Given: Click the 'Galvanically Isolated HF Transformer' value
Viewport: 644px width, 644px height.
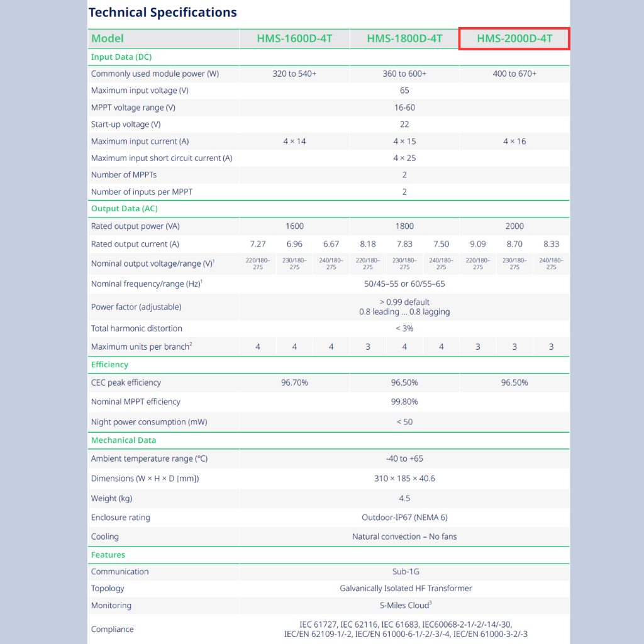Looking at the screenshot, I should [x=406, y=589].
